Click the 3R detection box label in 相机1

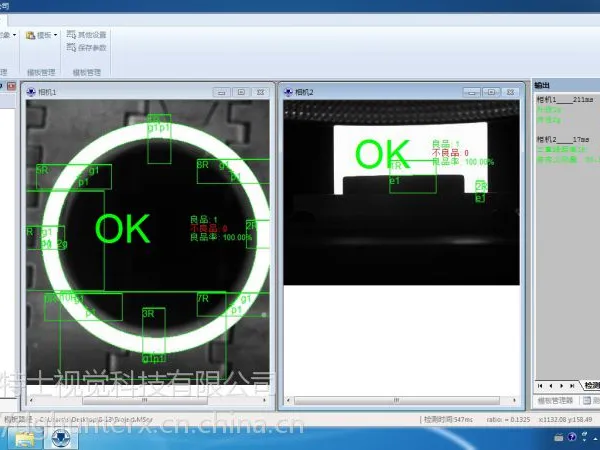(x=148, y=314)
